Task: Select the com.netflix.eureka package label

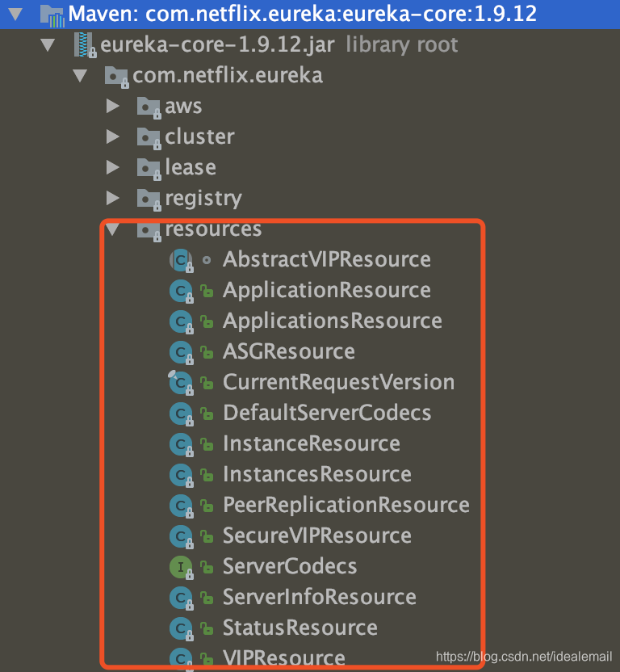Action: (x=228, y=76)
